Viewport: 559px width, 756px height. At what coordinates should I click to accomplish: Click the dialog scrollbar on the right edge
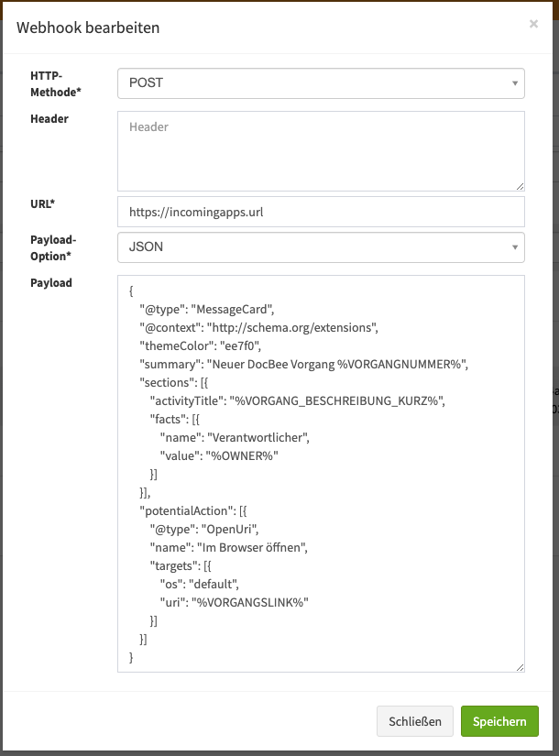click(x=553, y=367)
